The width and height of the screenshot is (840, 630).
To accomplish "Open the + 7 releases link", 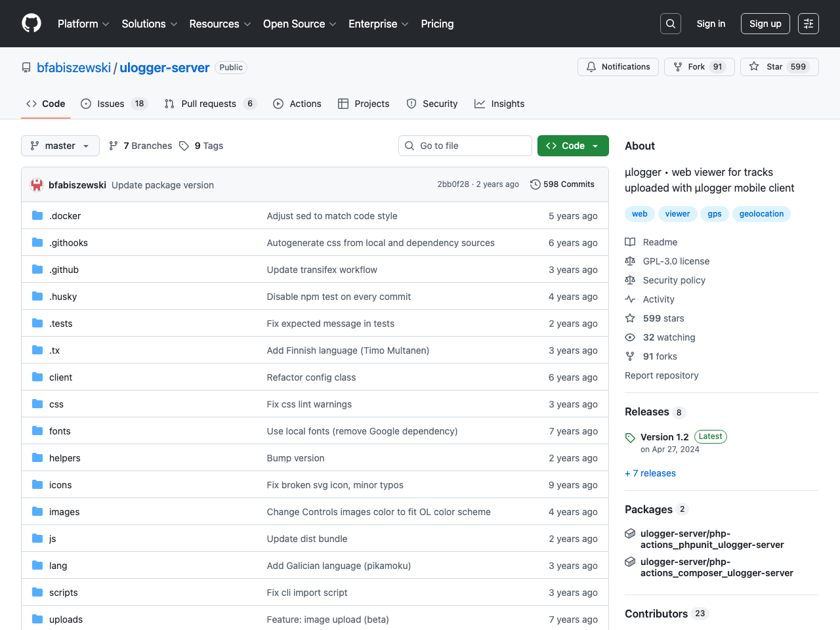I will click(x=650, y=472).
